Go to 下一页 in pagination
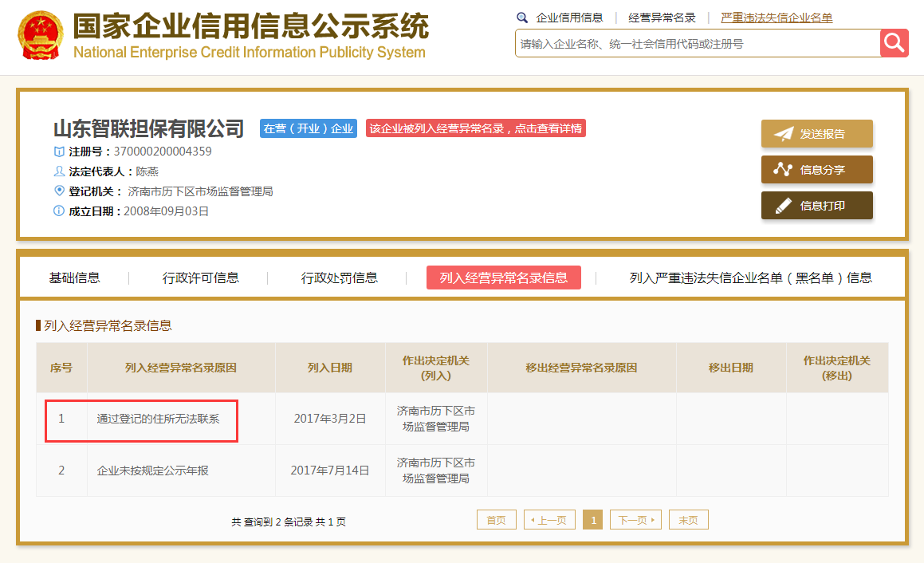Image resolution: width=924 pixels, height=563 pixels. click(636, 520)
